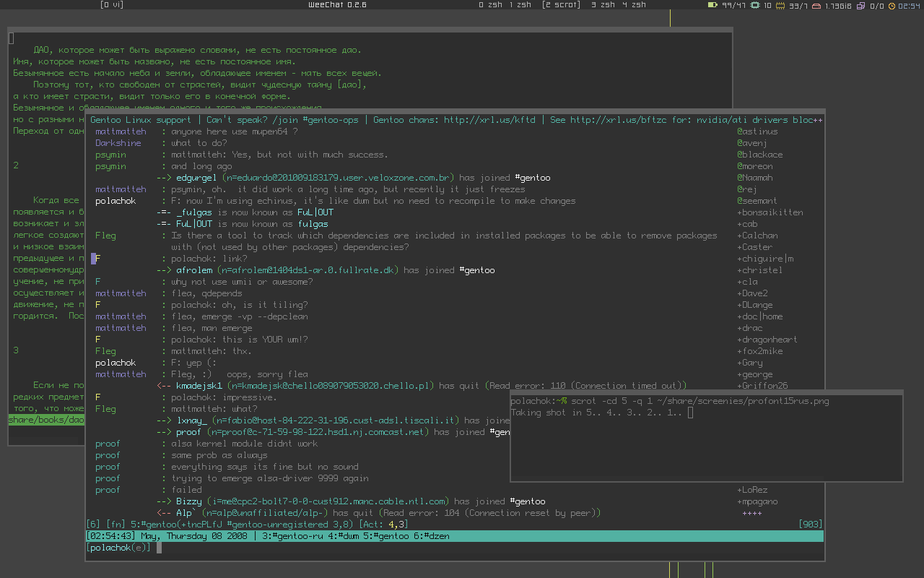This screenshot has width=924, height=578.
Task: Select +bonsaikitten in the nick list
Action: [x=770, y=212]
